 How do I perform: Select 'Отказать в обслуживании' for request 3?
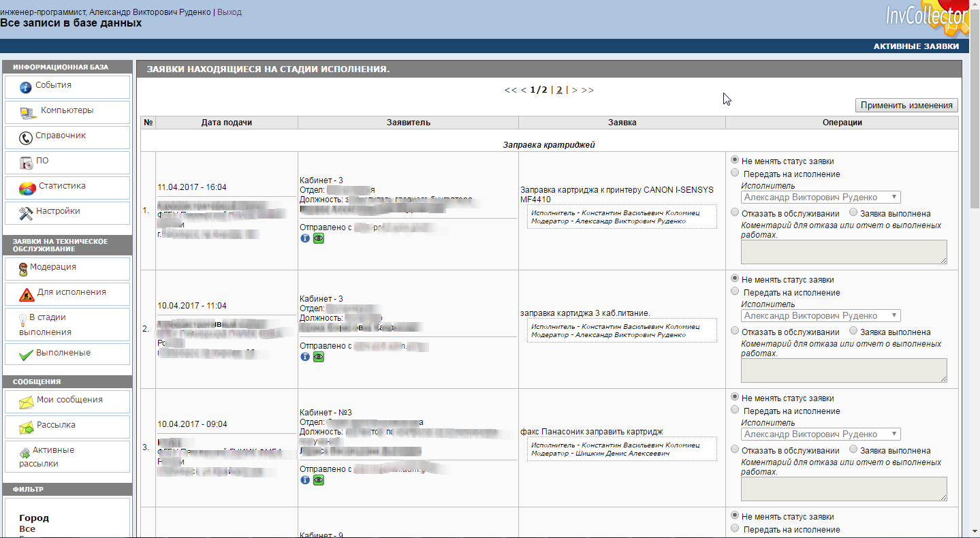coord(735,449)
